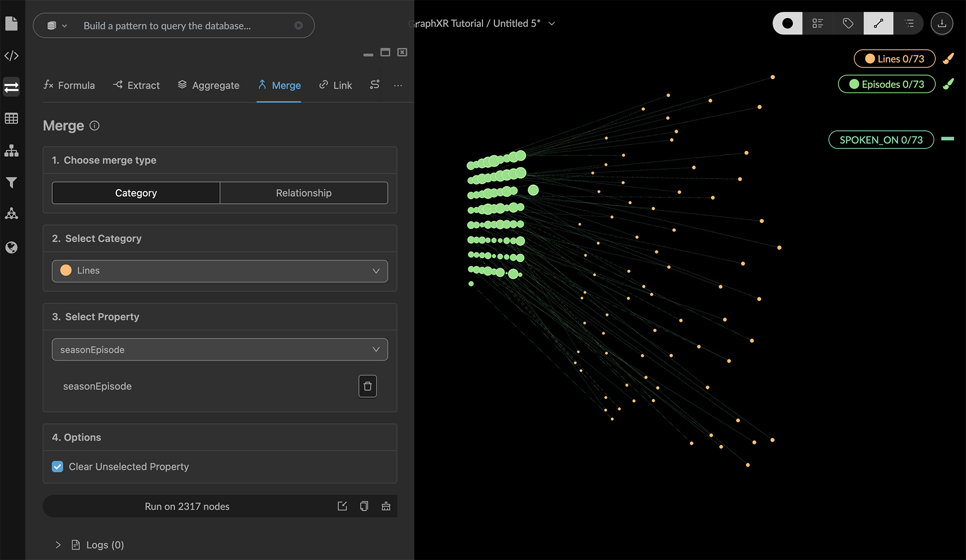The height and width of the screenshot is (560, 966).
Task: Click the tag icon in top toolbar
Action: (x=848, y=23)
